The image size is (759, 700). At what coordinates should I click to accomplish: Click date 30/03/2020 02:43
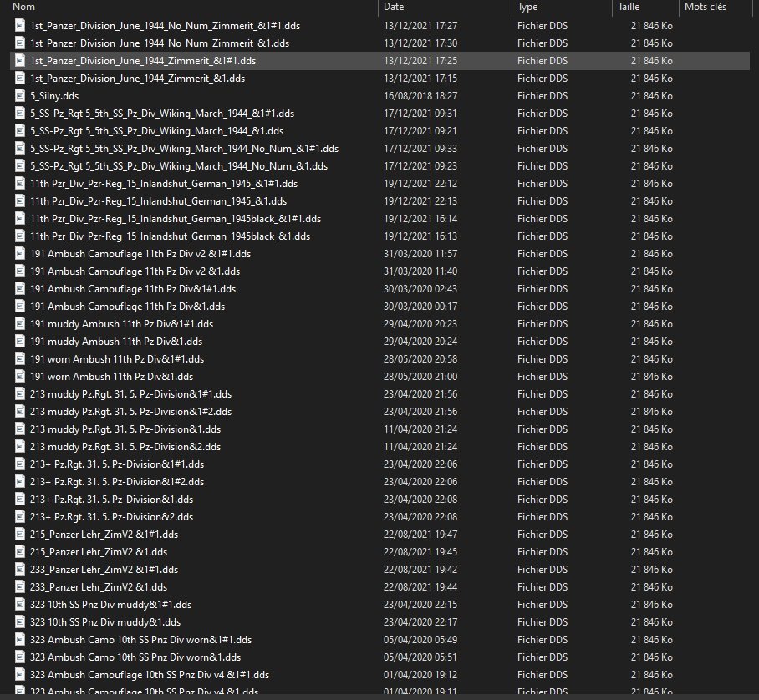tap(420, 289)
